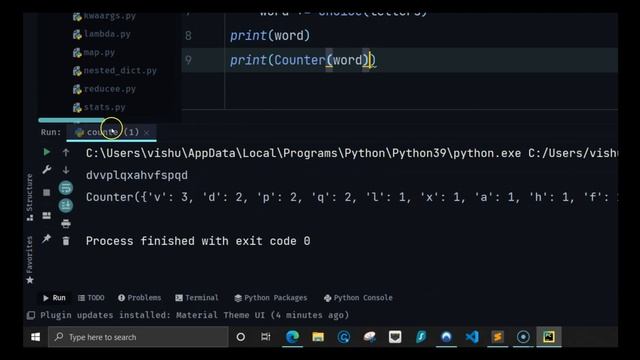Click the Counter({'v': 3 output line
The height and width of the screenshot is (360, 640).
pos(351,198)
